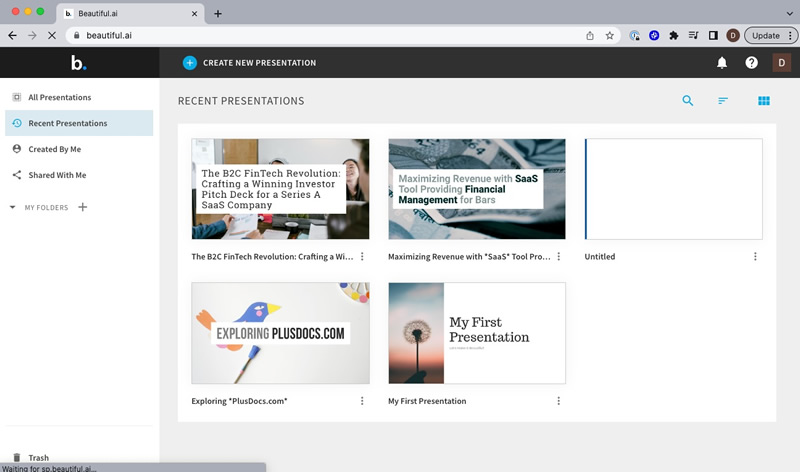Select All Presentations in sidebar
The width and height of the screenshot is (800, 472).
[79, 97]
